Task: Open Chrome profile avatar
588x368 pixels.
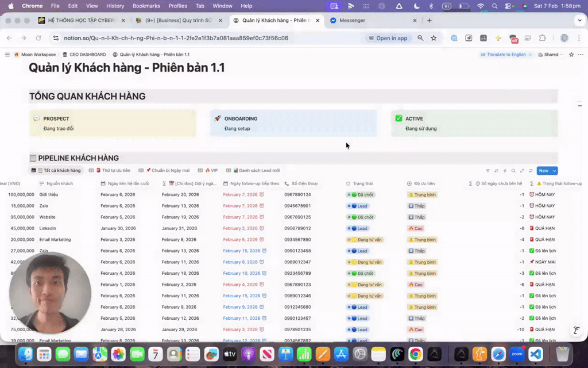Action: click(564, 38)
